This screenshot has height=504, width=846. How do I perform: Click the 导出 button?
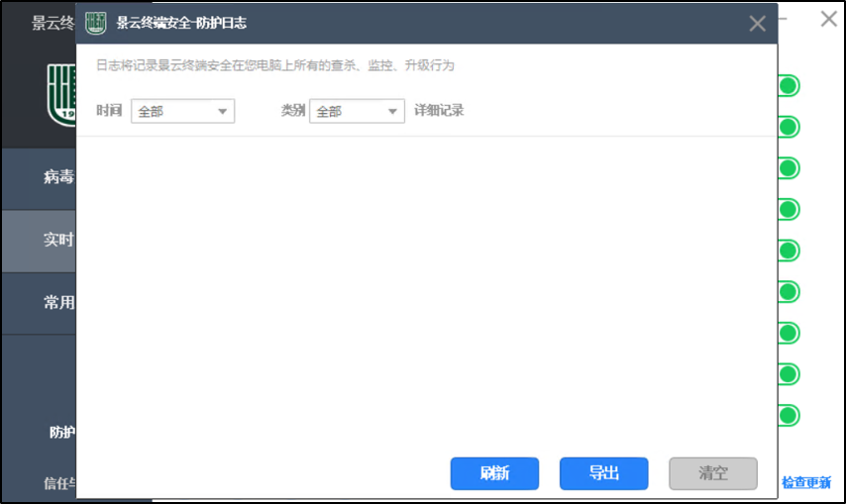[x=603, y=473]
